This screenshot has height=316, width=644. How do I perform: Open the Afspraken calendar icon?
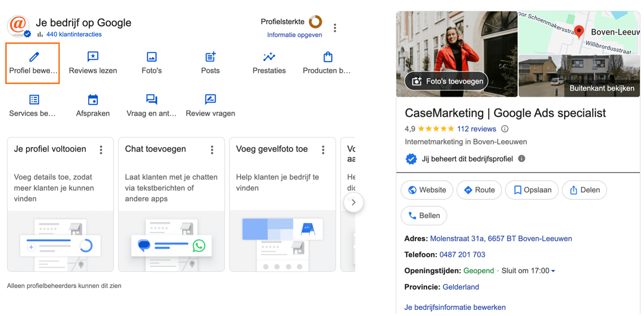93,99
